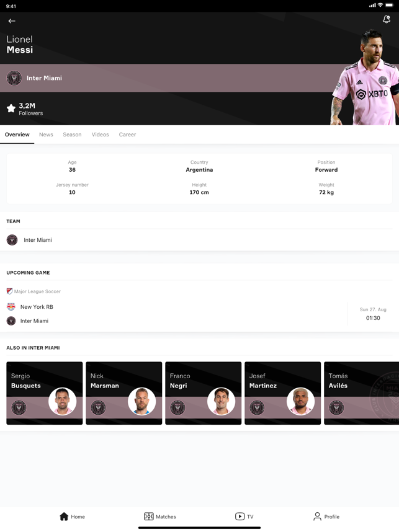Tap Inter Miami crest in Team section
Viewport: 399px width, 532px height.
pyautogui.click(x=12, y=240)
